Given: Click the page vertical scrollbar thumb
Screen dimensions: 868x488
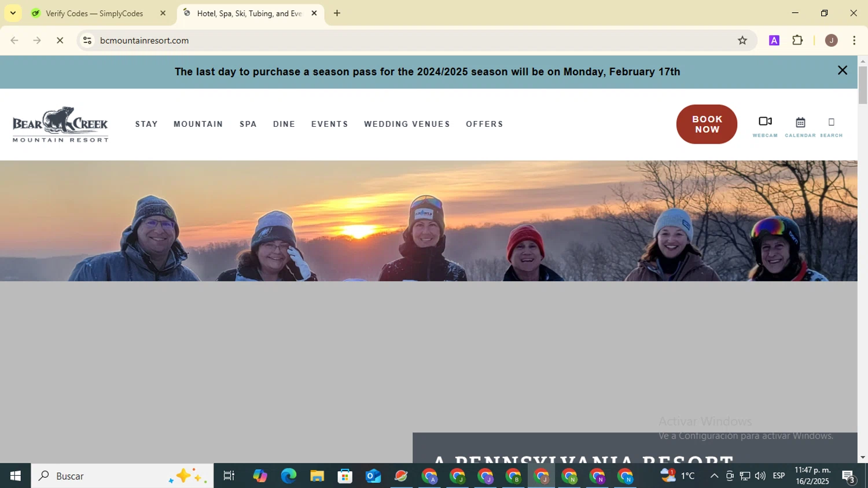Looking at the screenshot, I should 863,85.
